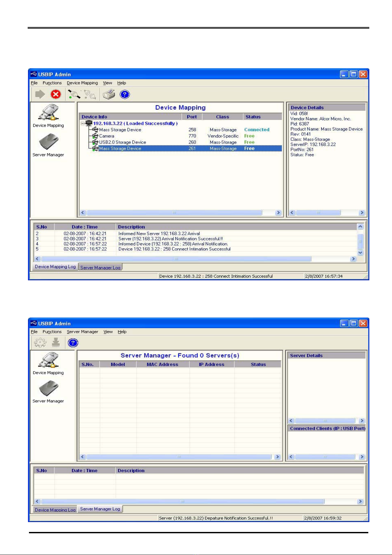Click 'PortNo: 261' in Device Details
392x555 pixels.
coord(302,150)
